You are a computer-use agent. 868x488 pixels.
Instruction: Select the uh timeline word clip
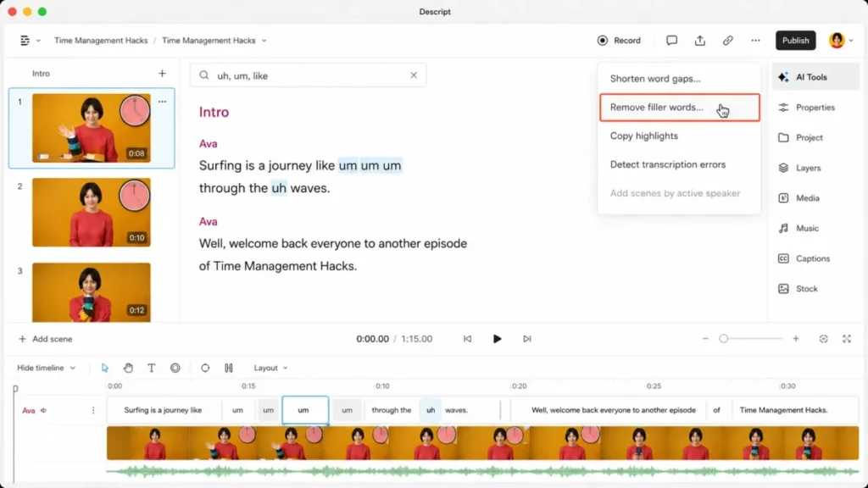[431, 410]
